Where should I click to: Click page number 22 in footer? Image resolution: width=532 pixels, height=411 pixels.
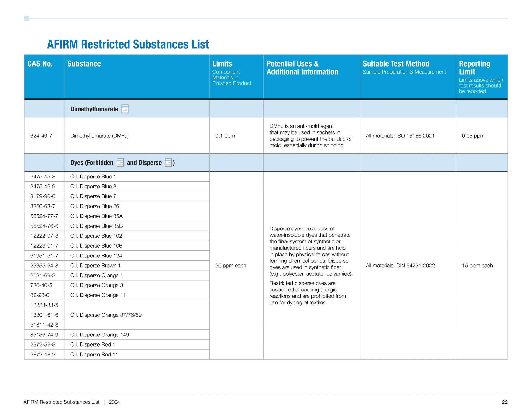click(504, 402)
